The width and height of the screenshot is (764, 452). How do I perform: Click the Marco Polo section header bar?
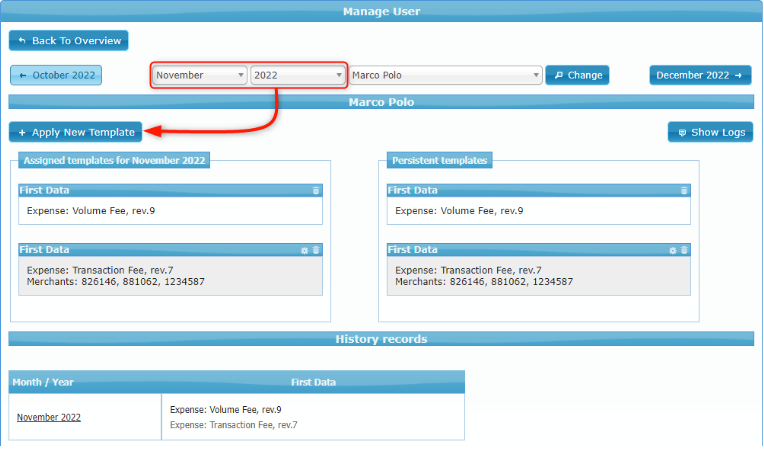pyautogui.click(x=381, y=102)
